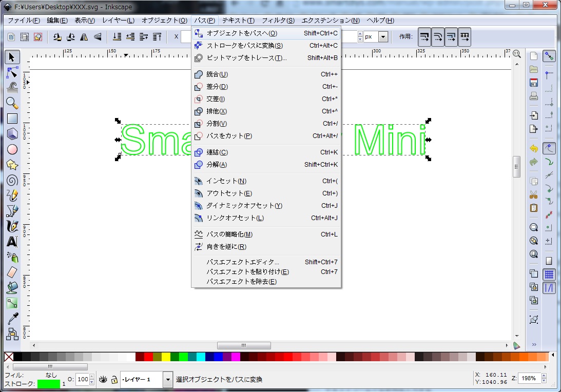
Task: Choose 統合(U) union menu entry
Action: 266,74
